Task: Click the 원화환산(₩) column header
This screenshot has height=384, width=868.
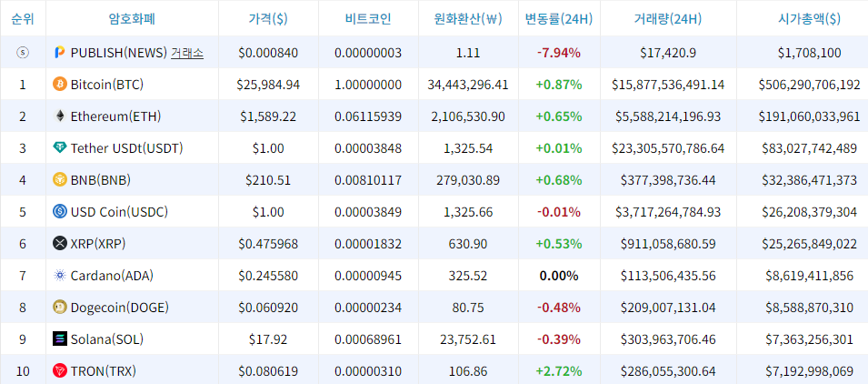Action: click(468, 19)
